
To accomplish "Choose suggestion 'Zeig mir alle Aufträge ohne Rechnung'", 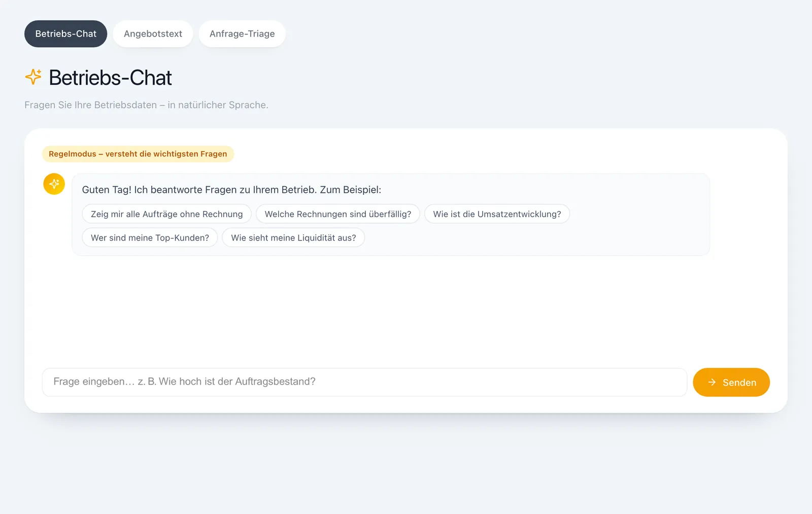I will click(167, 214).
